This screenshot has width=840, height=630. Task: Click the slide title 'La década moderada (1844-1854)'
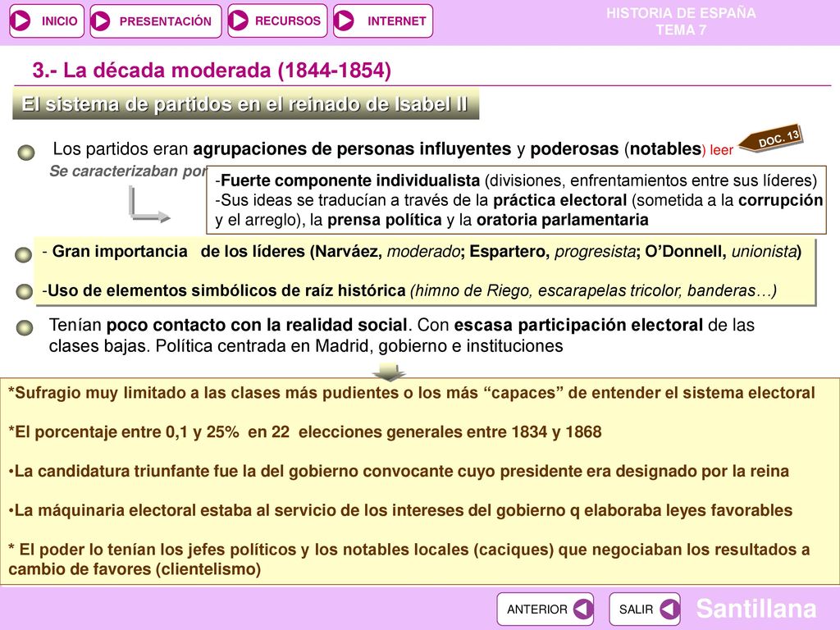coord(212,71)
